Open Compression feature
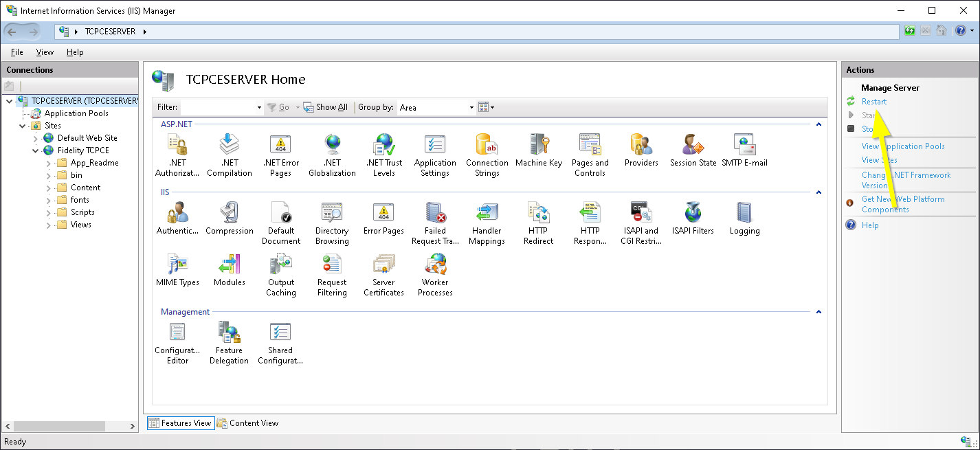Image resolution: width=980 pixels, height=450 pixels. point(229,218)
